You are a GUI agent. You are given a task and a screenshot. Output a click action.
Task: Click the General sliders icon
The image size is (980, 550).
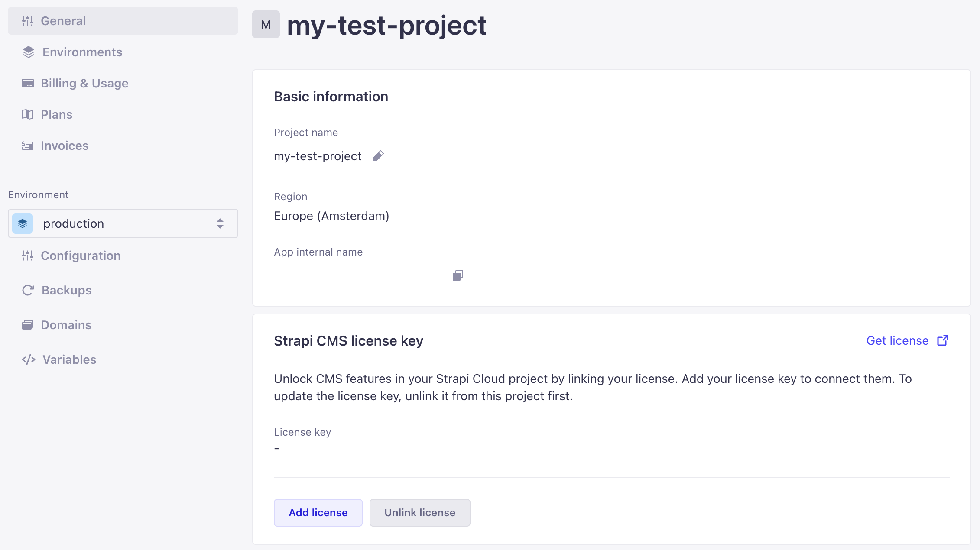(x=28, y=21)
